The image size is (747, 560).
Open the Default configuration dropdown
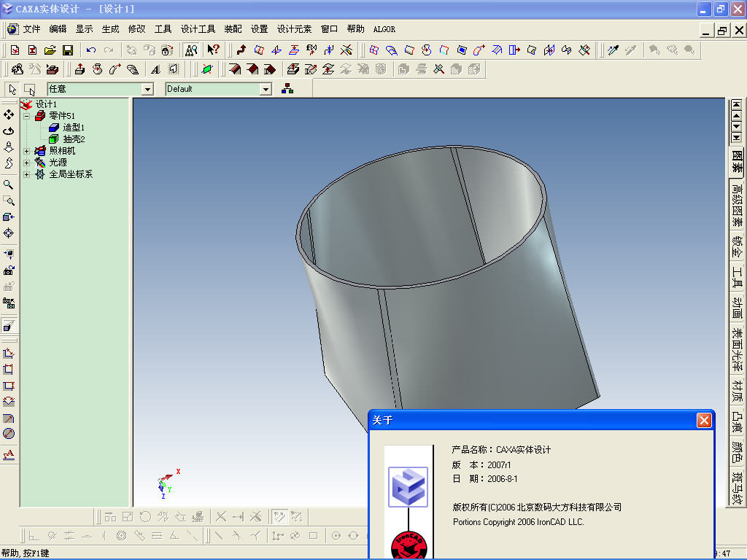click(x=266, y=89)
